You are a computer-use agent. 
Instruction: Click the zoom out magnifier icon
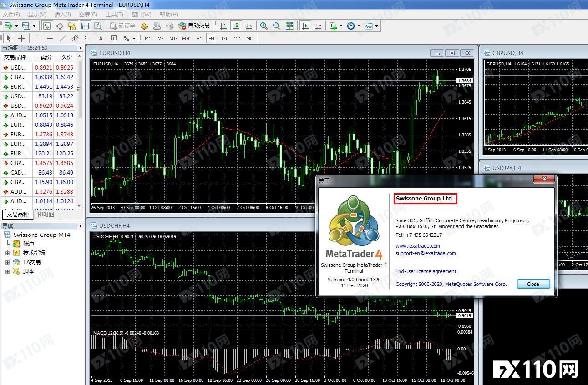[x=277, y=26]
